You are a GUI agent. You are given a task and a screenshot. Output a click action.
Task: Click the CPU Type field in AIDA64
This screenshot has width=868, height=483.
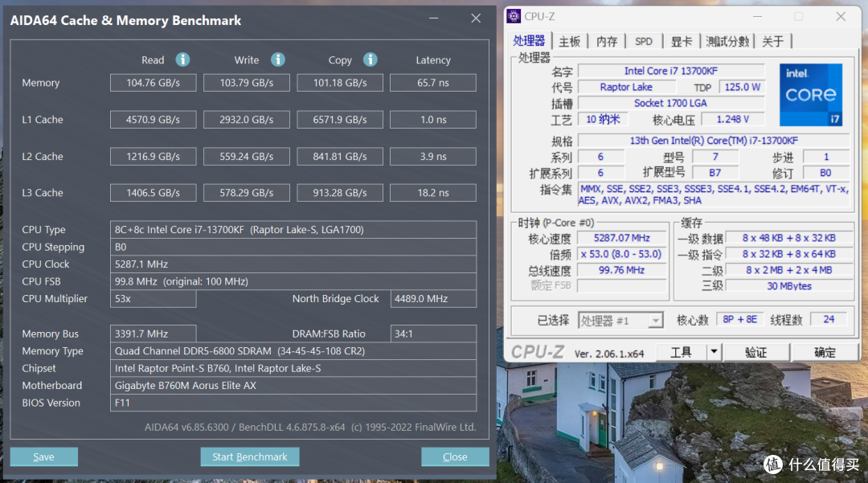point(293,230)
